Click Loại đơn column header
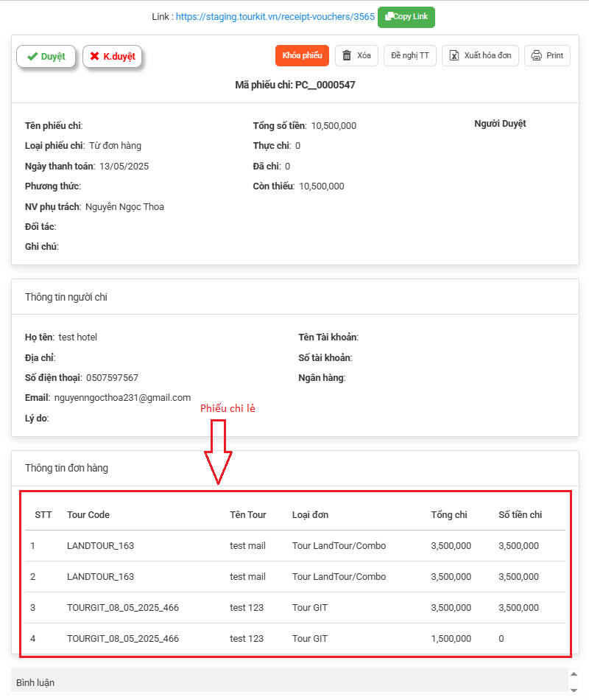Screen dimensions: 589x700 [310, 515]
